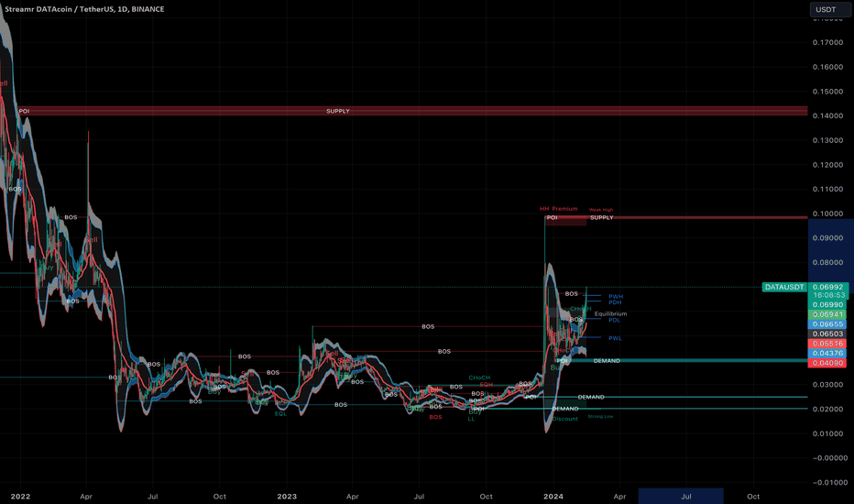
Task: Click the 2023 label on time axis
Action: coord(287,497)
